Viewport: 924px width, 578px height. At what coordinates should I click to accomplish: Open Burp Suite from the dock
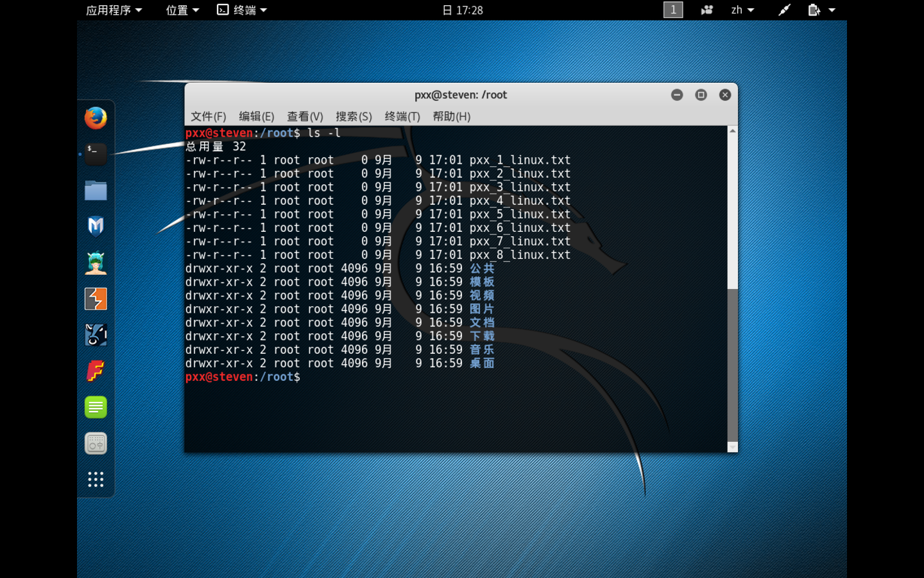[x=96, y=299]
